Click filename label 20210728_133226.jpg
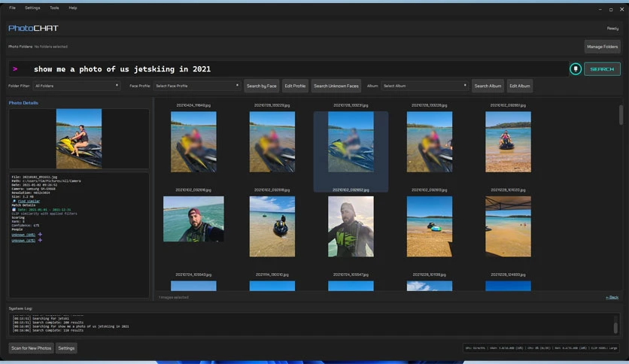Screen dimensions: 629x364 pyautogui.click(x=429, y=105)
